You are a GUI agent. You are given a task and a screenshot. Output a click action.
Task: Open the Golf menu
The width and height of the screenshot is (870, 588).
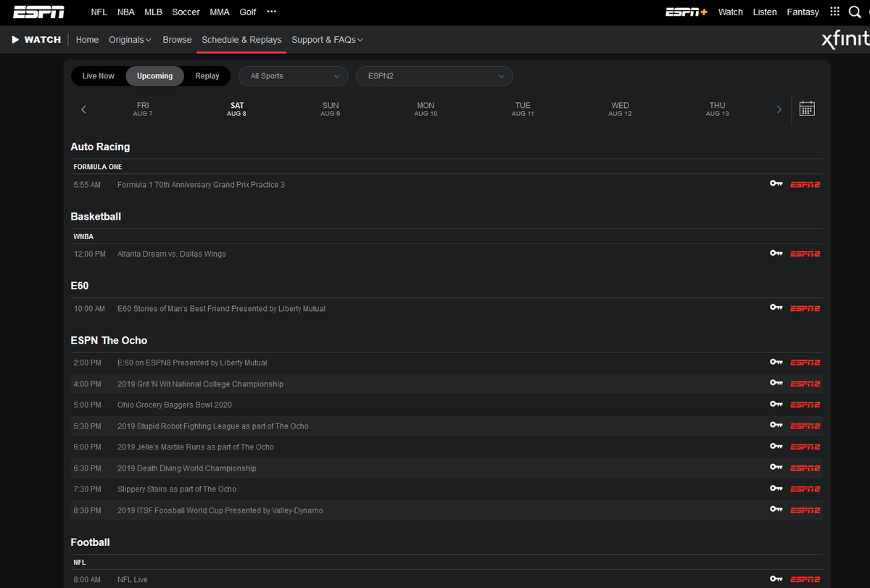coord(248,12)
